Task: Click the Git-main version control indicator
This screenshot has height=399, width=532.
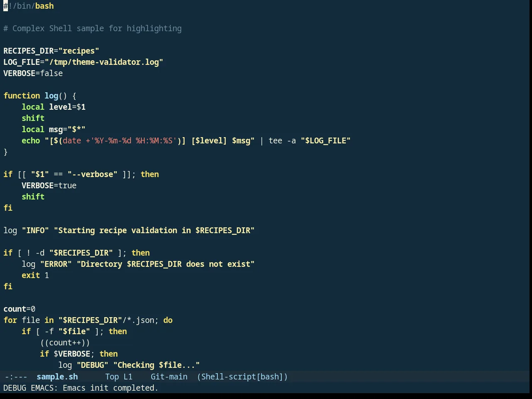Action: [169, 377]
